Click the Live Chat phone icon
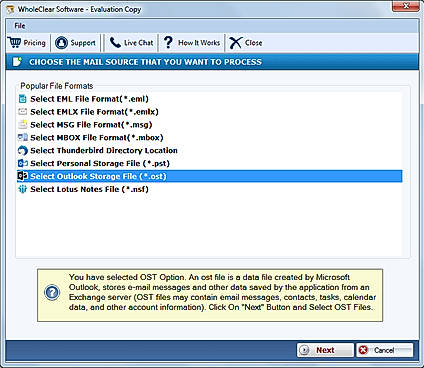Screen dimensions: 424x368 point(115,43)
